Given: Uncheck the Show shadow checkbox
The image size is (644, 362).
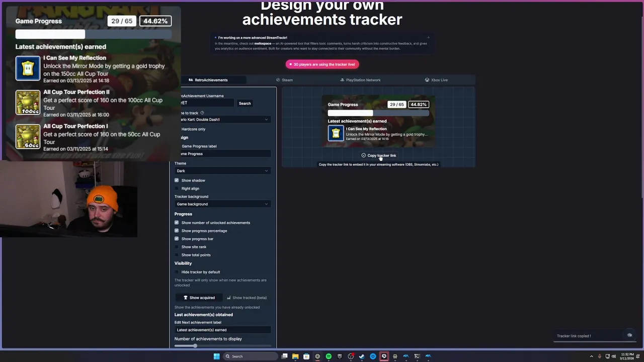Looking at the screenshot, I should 177,180.
